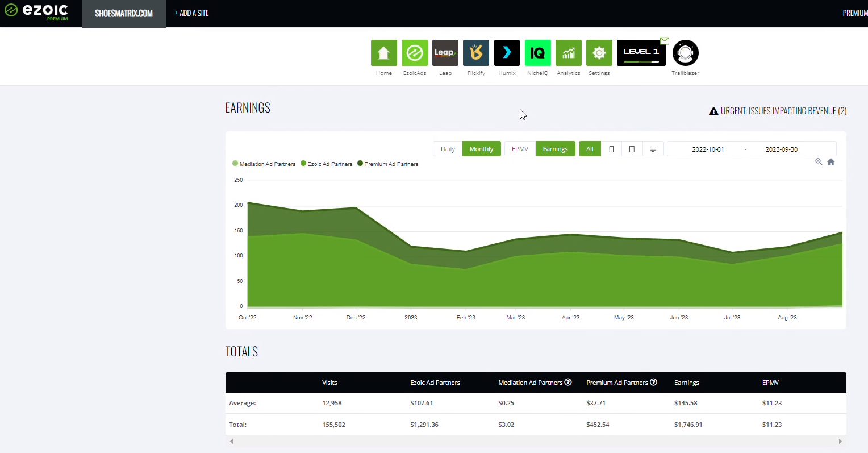868x453 pixels.
Task: Open Urgent Issues Impacting Revenue link
Action: click(783, 111)
